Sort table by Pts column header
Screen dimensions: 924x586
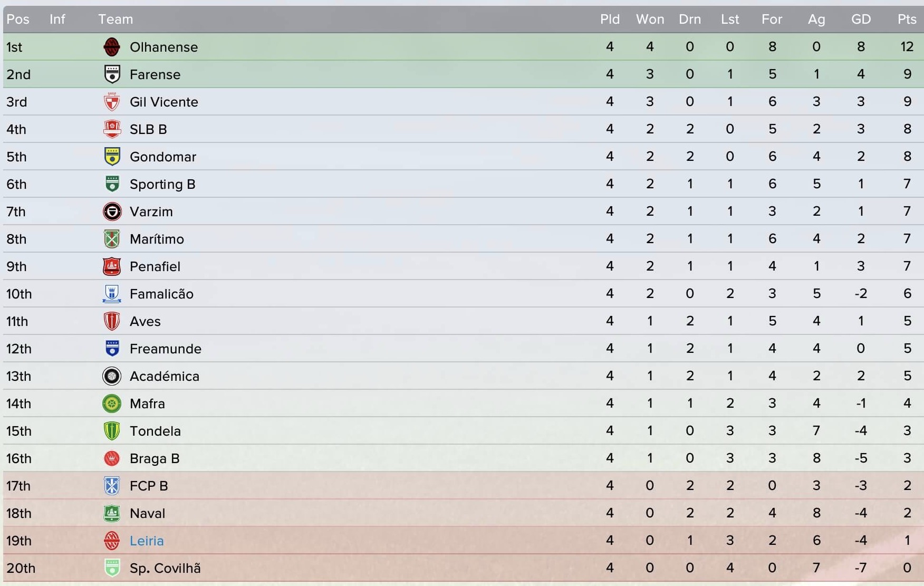[907, 19]
